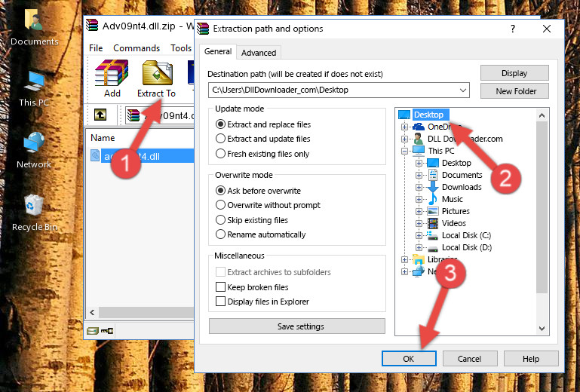Click the WinRAR icon in dialog title bar
Viewport: 580px width, 392px height.
tap(203, 29)
